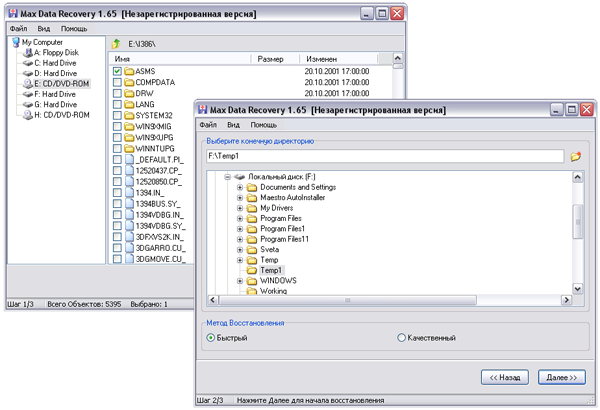Expand the My Drivers folder node

240,208
